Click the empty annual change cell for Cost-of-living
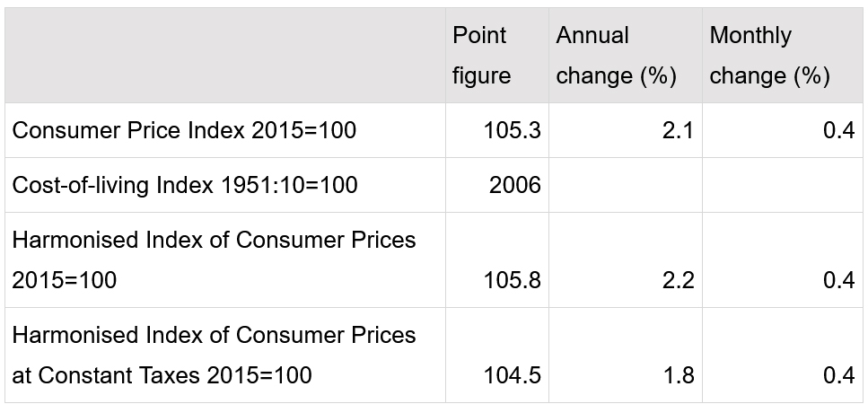868x404 pixels. 626,185
